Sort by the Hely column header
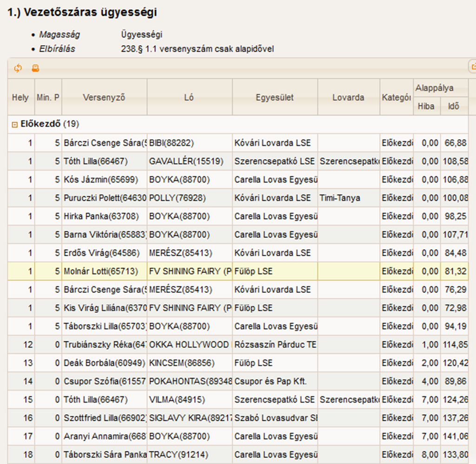Image resolution: width=476 pixels, height=464 pixels. coord(20,97)
